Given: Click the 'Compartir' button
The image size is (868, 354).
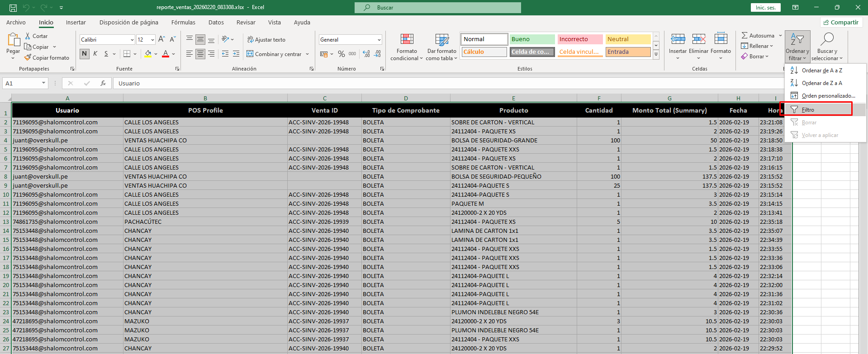Looking at the screenshot, I should coord(841,23).
